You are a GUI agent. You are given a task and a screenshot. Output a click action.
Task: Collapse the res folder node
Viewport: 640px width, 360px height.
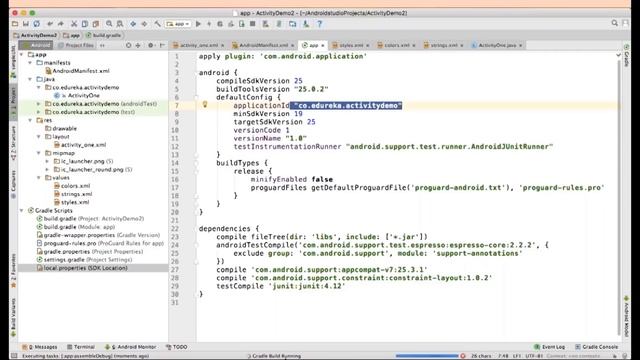(x=30, y=120)
